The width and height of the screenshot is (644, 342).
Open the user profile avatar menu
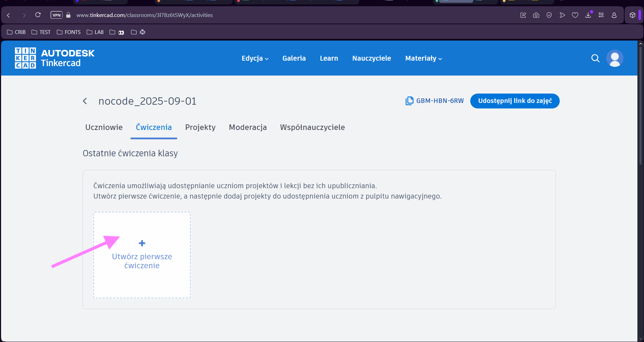tap(615, 58)
